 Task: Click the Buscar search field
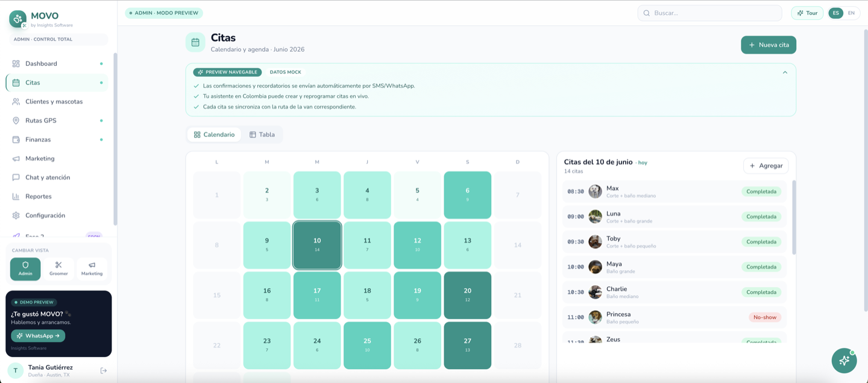[709, 13]
